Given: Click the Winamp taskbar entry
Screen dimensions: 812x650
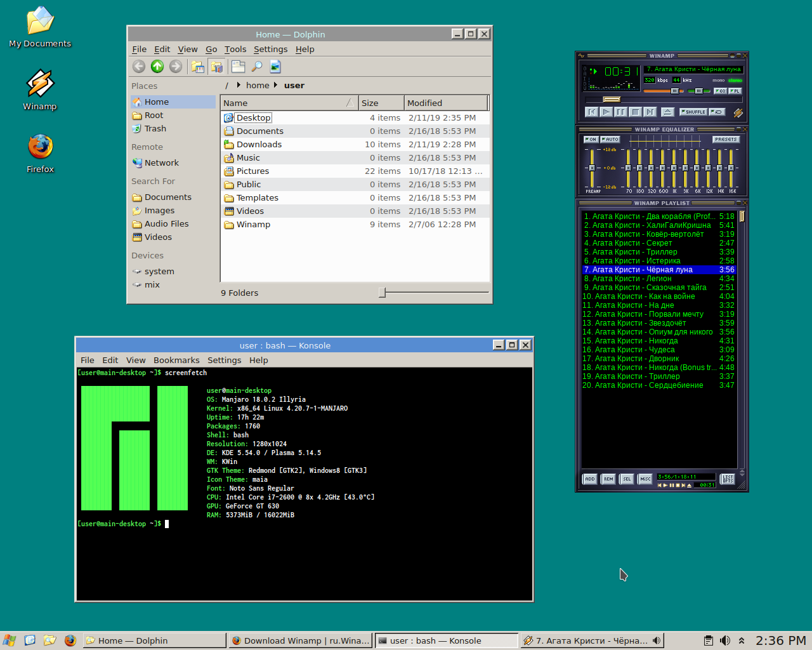Looking at the screenshot, I should coord(592,640).
